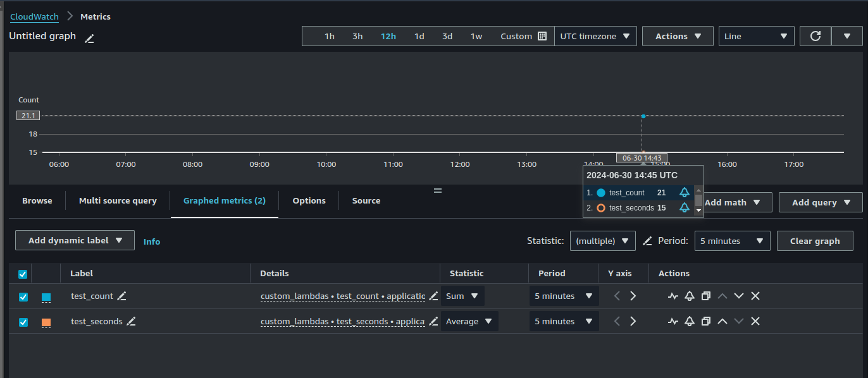Uncheck the test_count row checkbox
Image resolution: width=868 pixels, height=378 pixels.
pyautogui.click(x=23, y=296)
